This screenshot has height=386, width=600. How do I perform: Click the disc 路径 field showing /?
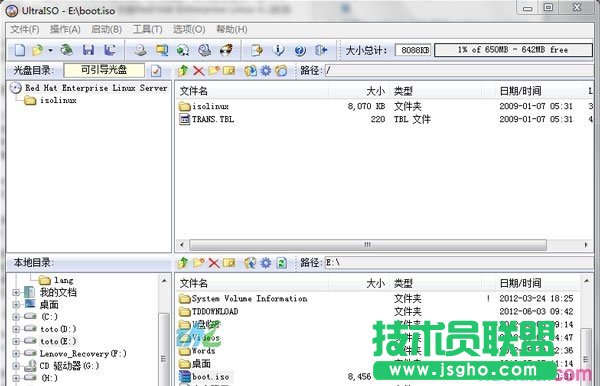pyautogui.click(x=459, y=70)
